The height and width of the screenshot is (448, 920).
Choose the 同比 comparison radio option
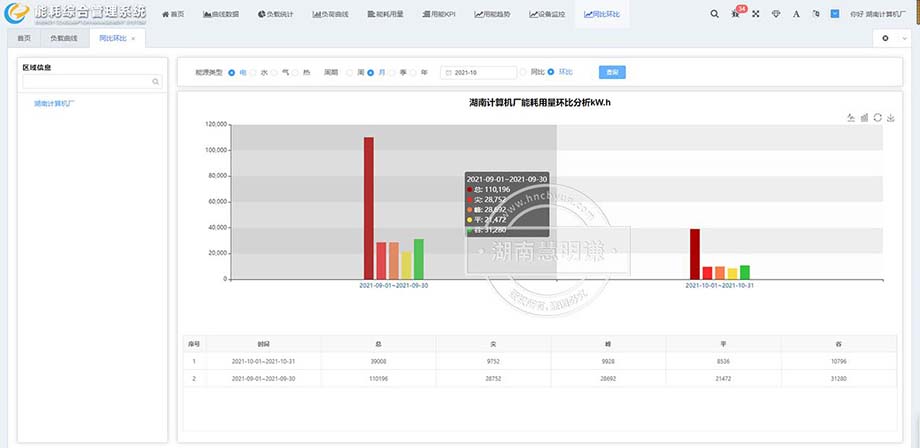[x=523, y=72]
